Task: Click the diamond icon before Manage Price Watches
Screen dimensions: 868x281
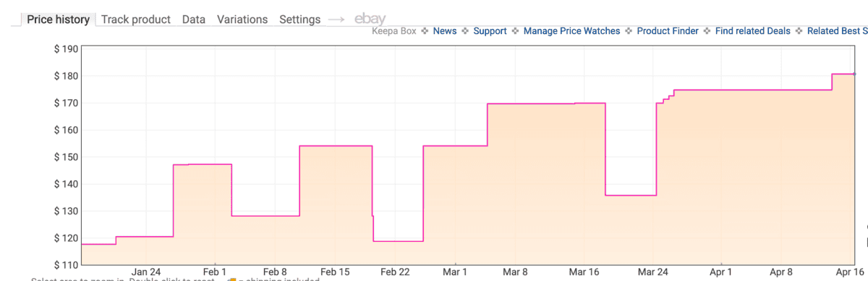Action: point(515,31)
